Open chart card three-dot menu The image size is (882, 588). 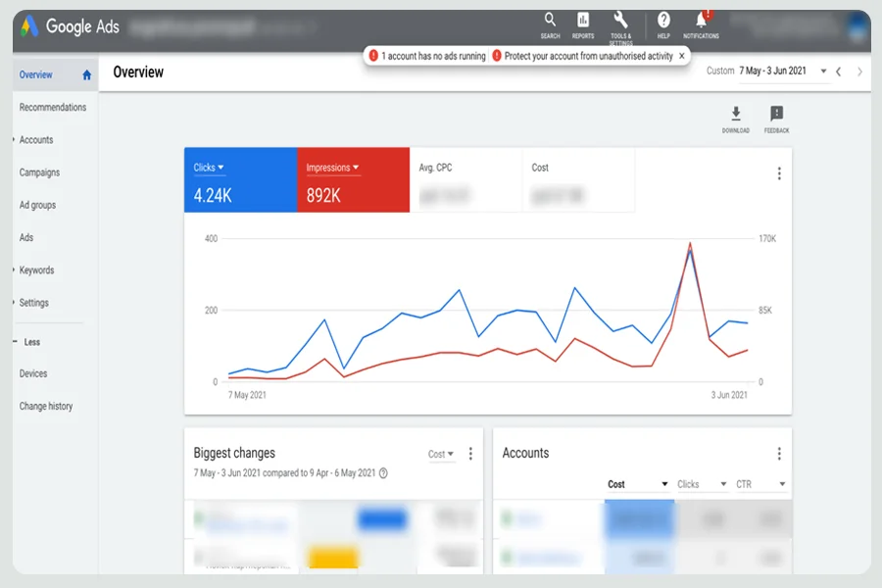click(x=779, y=173)
